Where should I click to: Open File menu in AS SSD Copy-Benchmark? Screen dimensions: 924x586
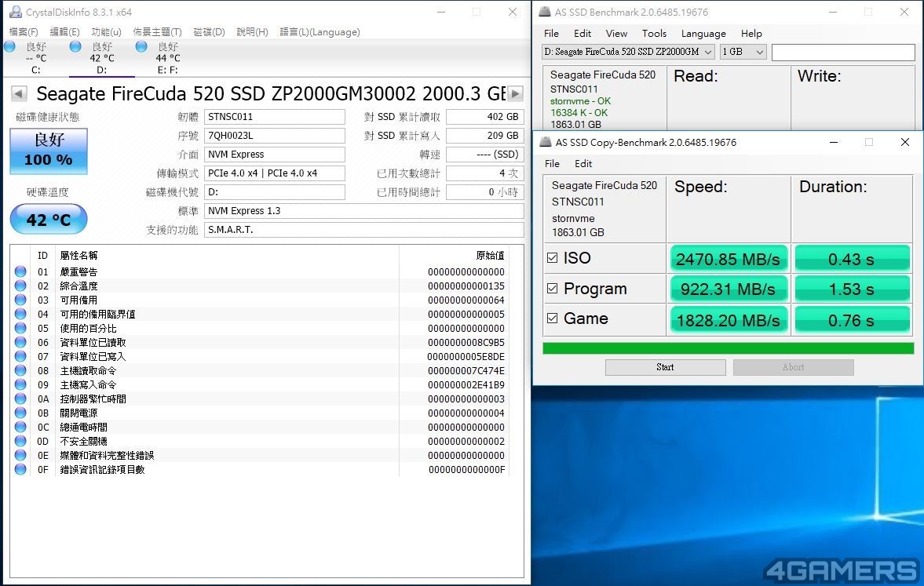pos(552,164)
